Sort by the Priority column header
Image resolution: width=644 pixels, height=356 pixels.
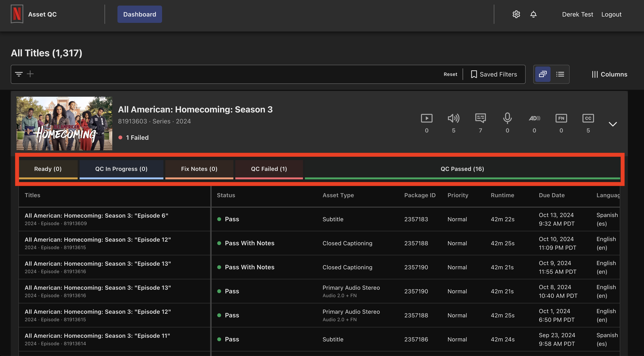tap(458, 195)
